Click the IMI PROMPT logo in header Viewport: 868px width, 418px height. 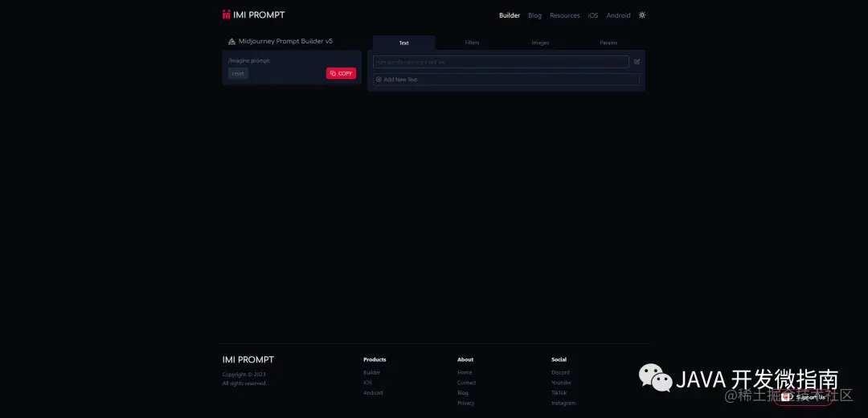pos(253,15)
